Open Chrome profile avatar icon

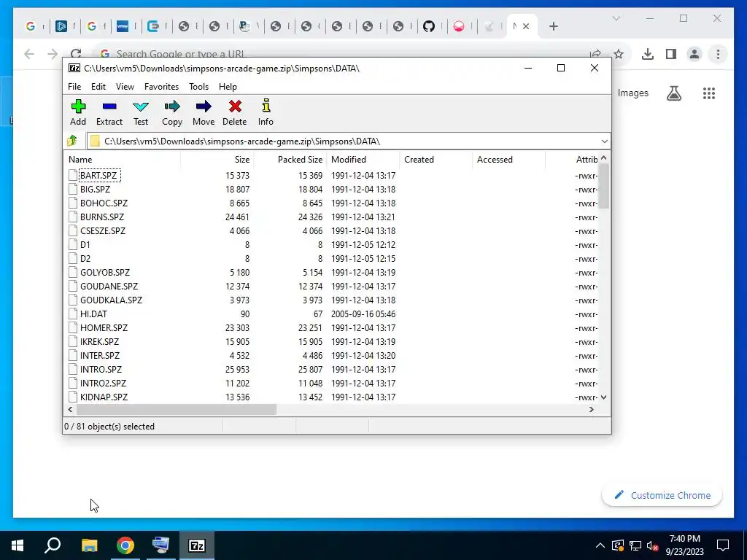point(694,54)
